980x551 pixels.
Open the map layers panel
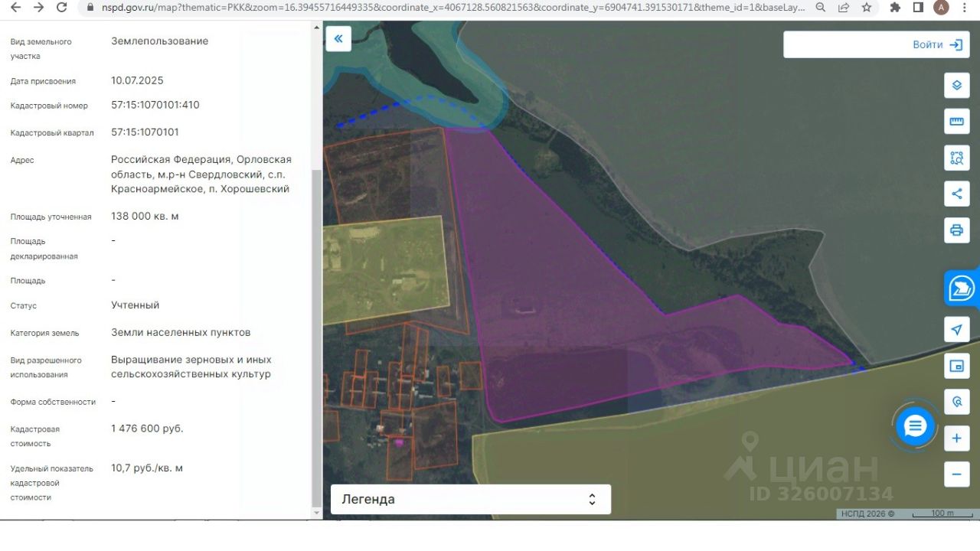tap(956, 85)
